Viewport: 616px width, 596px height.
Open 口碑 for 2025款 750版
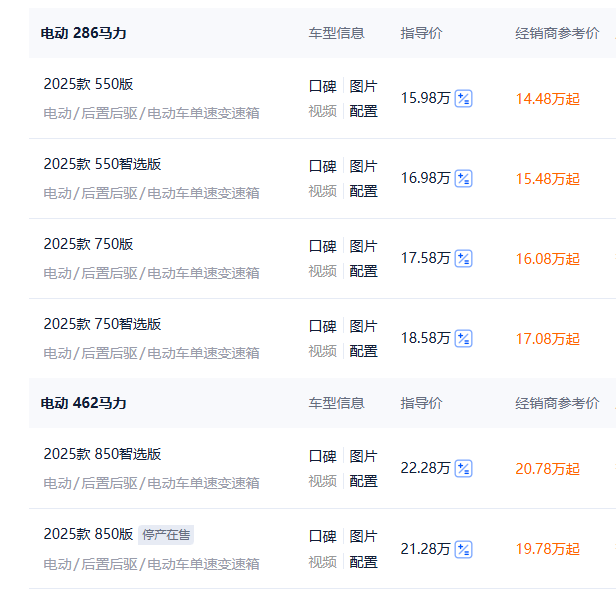click(322, 246)
